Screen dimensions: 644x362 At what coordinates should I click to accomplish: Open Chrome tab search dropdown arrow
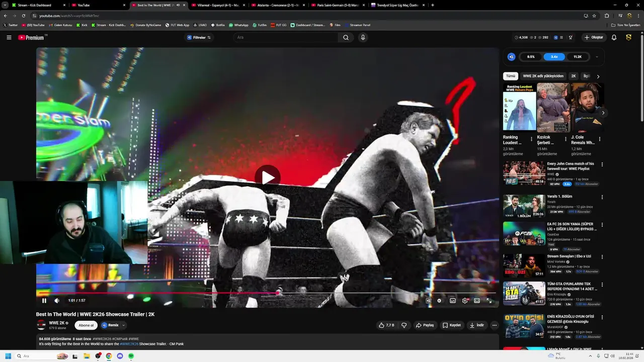click(6, 5)
